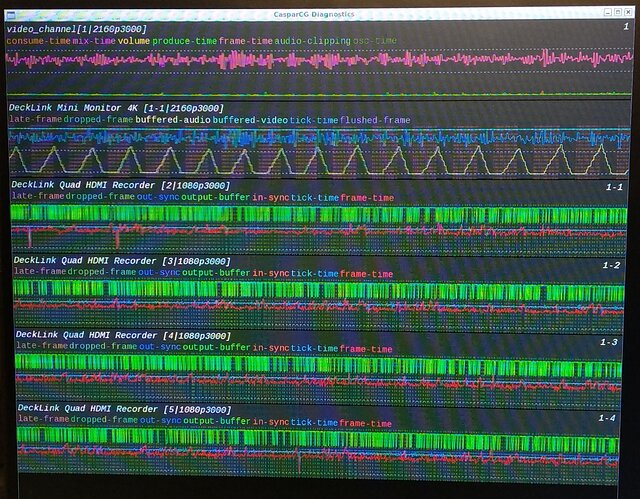640x499 pixels.
Task: Click in-sync legend of Recorder [3]
Action: 271,273
